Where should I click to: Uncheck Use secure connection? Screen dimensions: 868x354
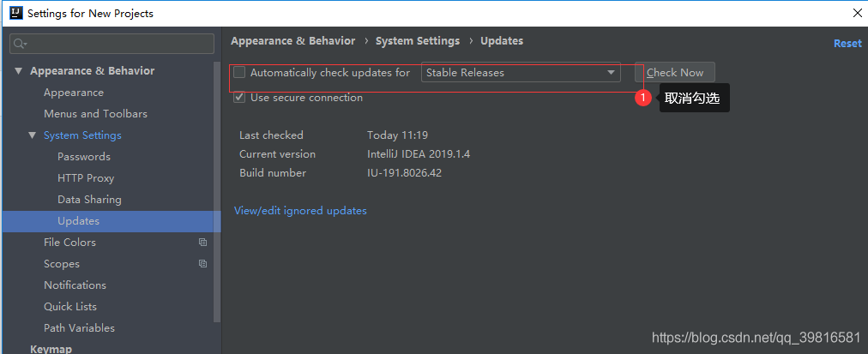pyautogui.click(x=239, y=98)
